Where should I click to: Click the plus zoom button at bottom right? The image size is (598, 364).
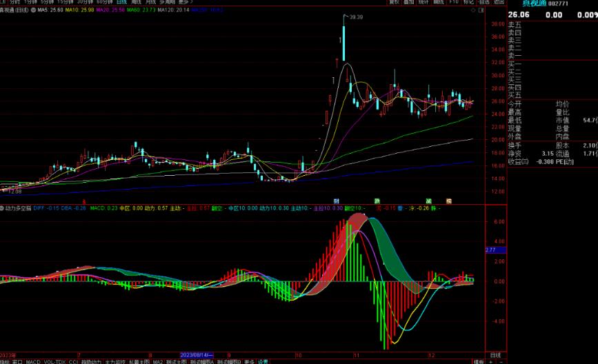click(x=491, y=362)
